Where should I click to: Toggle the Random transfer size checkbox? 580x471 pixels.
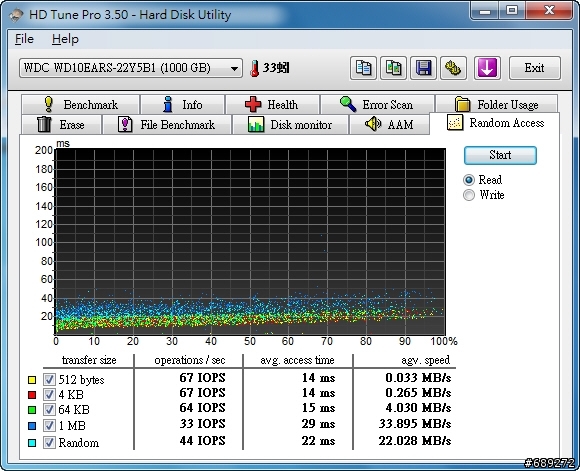49,443
